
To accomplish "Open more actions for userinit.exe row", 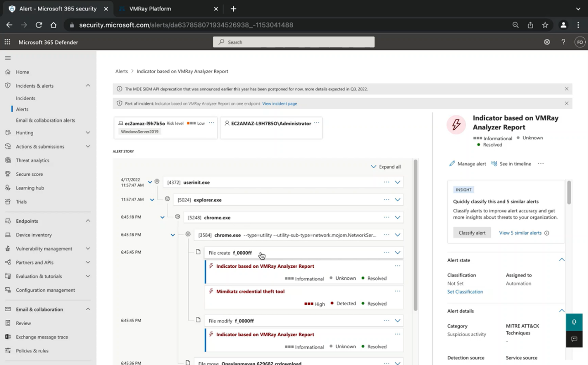I will (387, 182).
